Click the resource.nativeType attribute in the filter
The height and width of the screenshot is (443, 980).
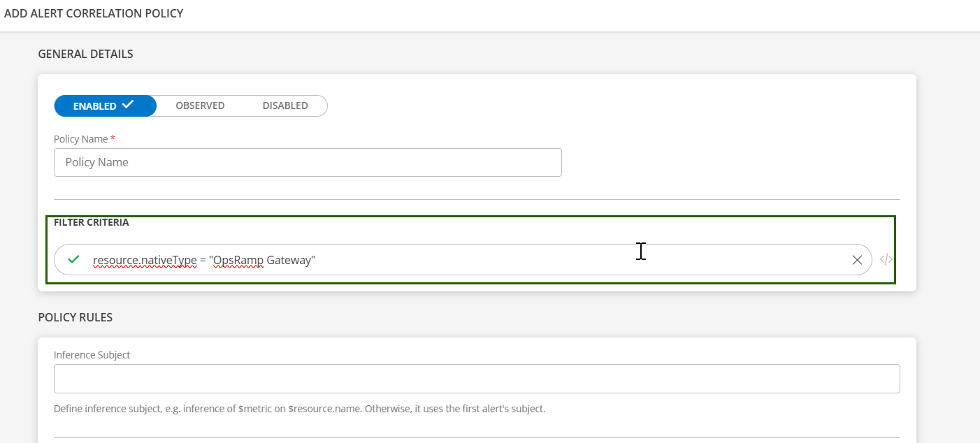(x=145, y=260)
